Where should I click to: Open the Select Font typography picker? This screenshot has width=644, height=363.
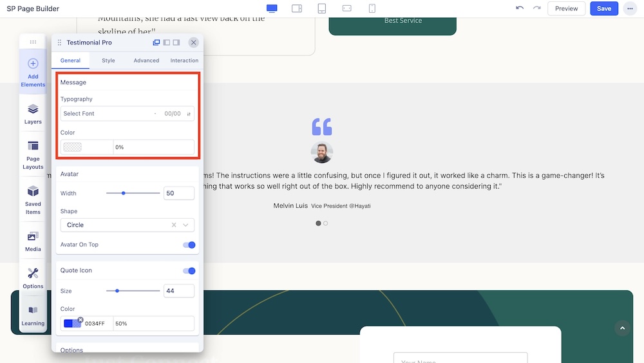point(106,114)
